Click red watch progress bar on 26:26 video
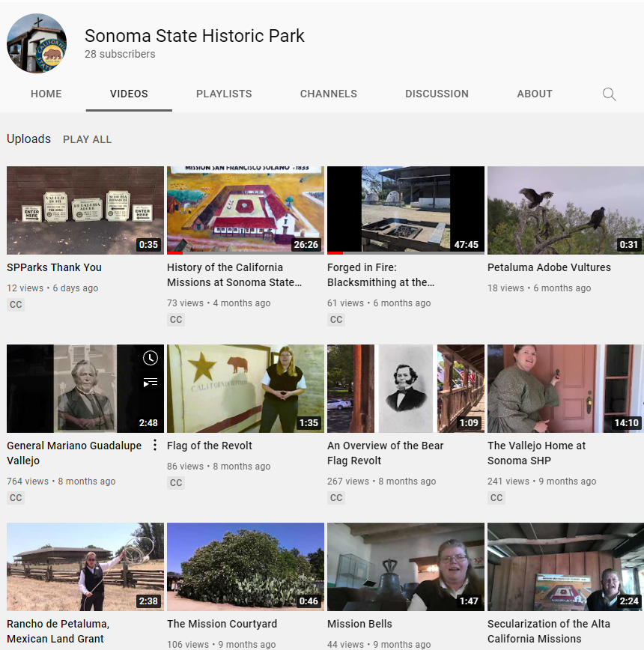644x650 pixels. 175,253
